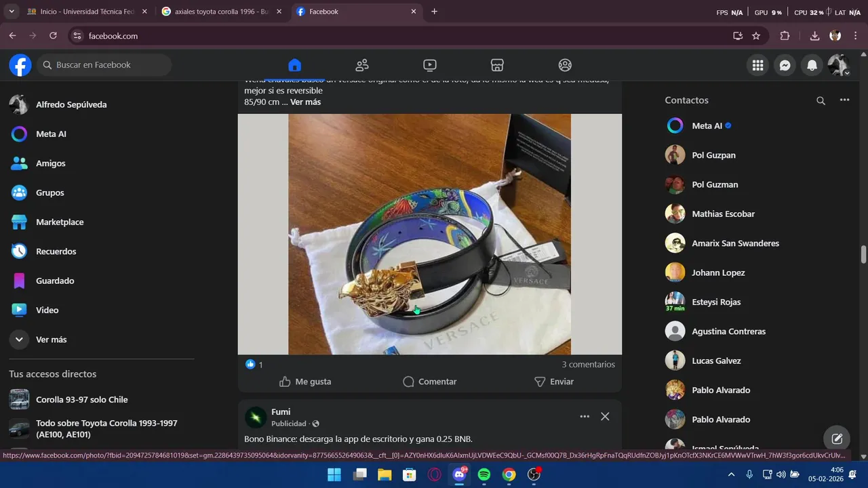Open Chrome extensions puzzle icon
This screenshot has height=488, width=868.
point(785,36)
